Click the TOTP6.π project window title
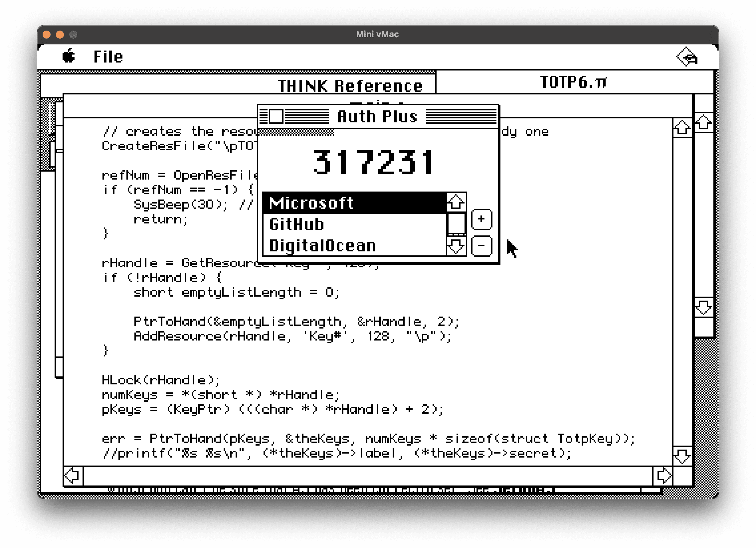This screenshot has height=548, width=756. [x=574, y=82]
